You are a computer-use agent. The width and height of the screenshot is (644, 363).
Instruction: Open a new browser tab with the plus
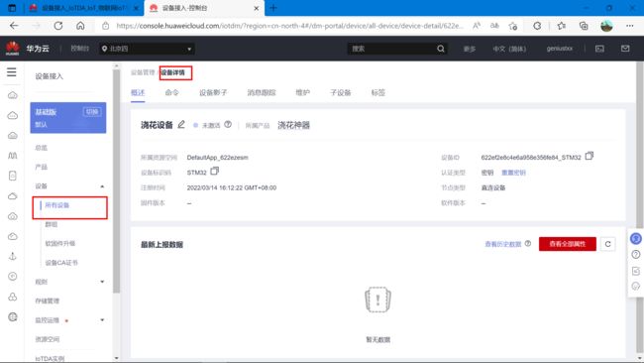tap(273, 8)
